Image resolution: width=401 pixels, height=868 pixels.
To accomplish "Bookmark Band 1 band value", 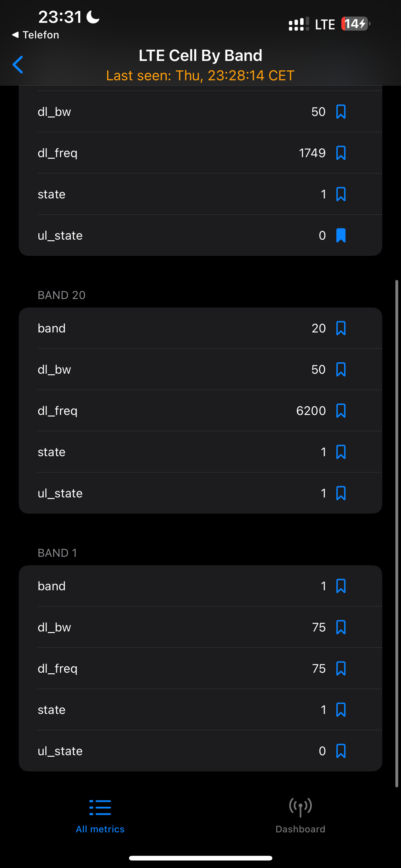I will (341, 586).
